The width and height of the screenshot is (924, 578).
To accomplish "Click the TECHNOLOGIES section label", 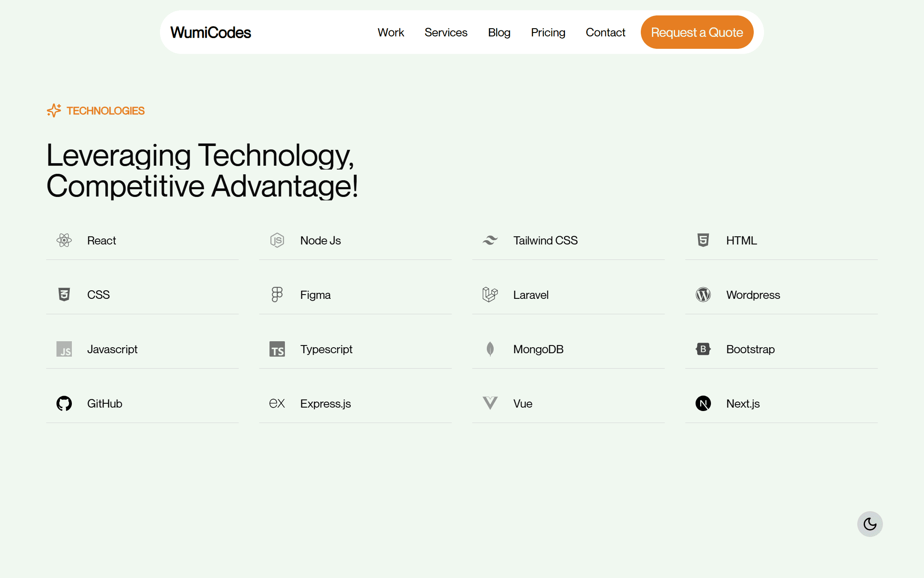I will point(106,111).
